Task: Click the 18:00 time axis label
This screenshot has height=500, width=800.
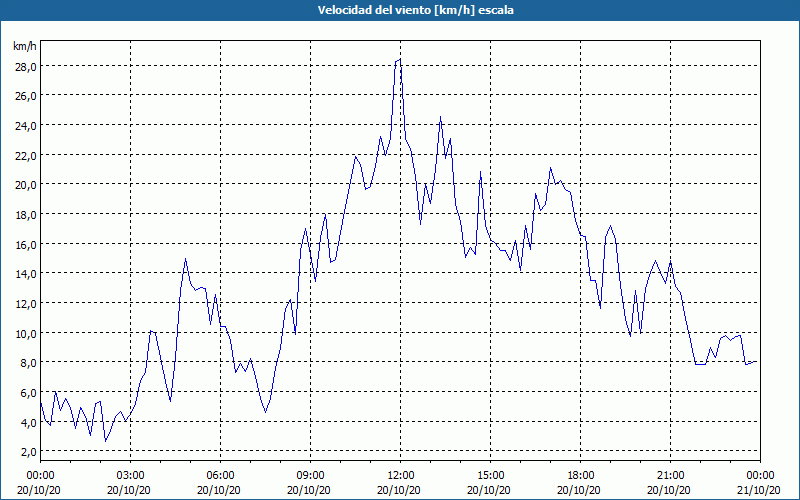Action: click(x=580, y=476)
